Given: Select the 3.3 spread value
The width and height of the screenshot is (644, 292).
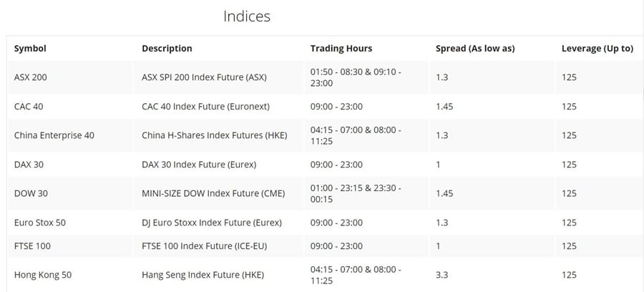Looking at the screenshot, I should (442, 275).
